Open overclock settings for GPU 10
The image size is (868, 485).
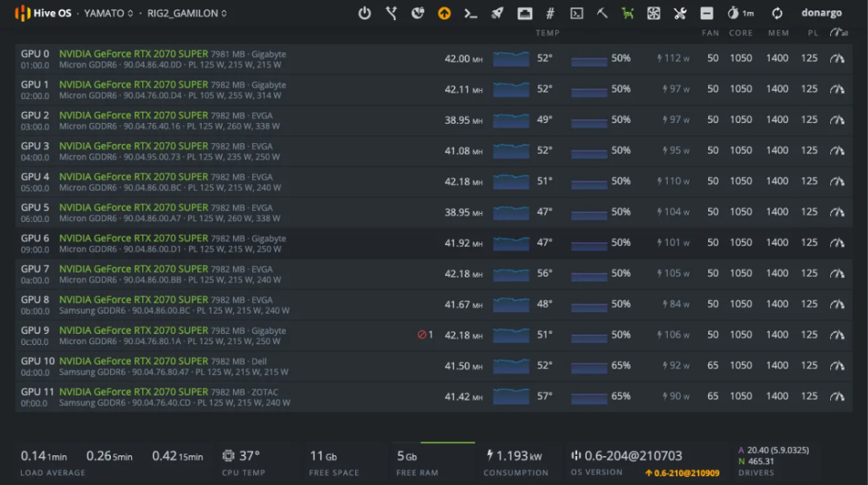click(837, 366)
